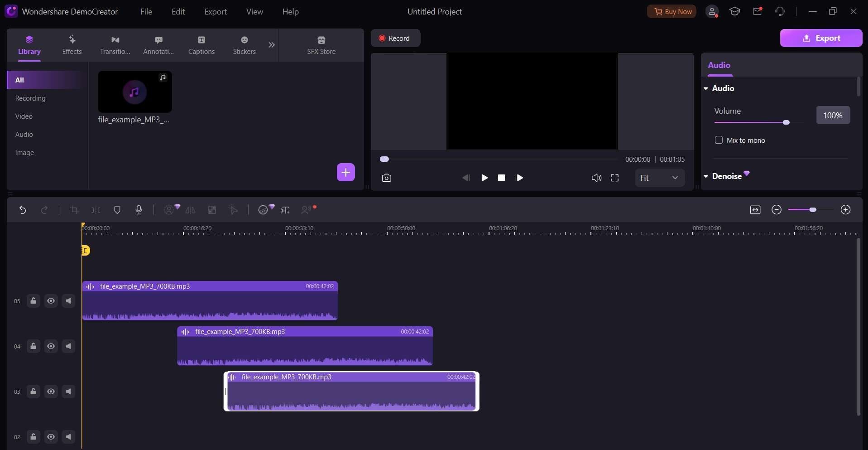Mute track 03 audio
This screenshot has width=868, height=450.
click(x=68, y=392)
